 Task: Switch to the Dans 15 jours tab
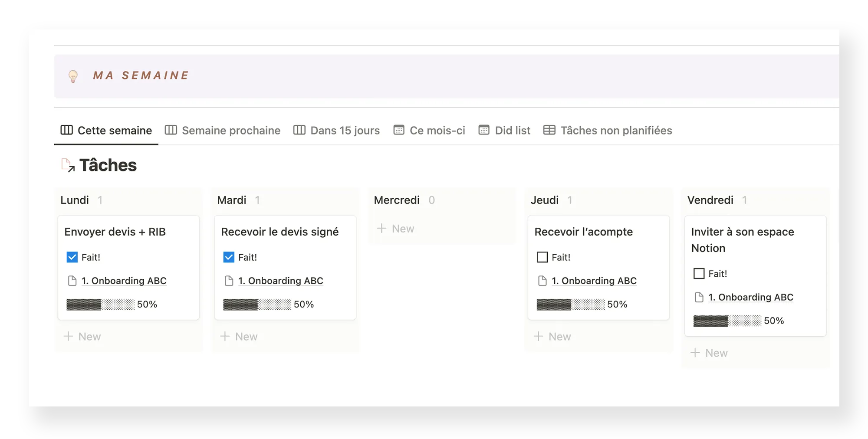point(336,130)
